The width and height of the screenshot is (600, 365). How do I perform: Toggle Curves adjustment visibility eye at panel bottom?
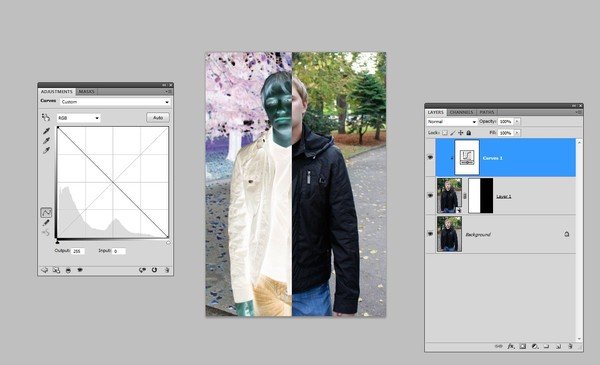pyautogui.click(x=80, y=270)
